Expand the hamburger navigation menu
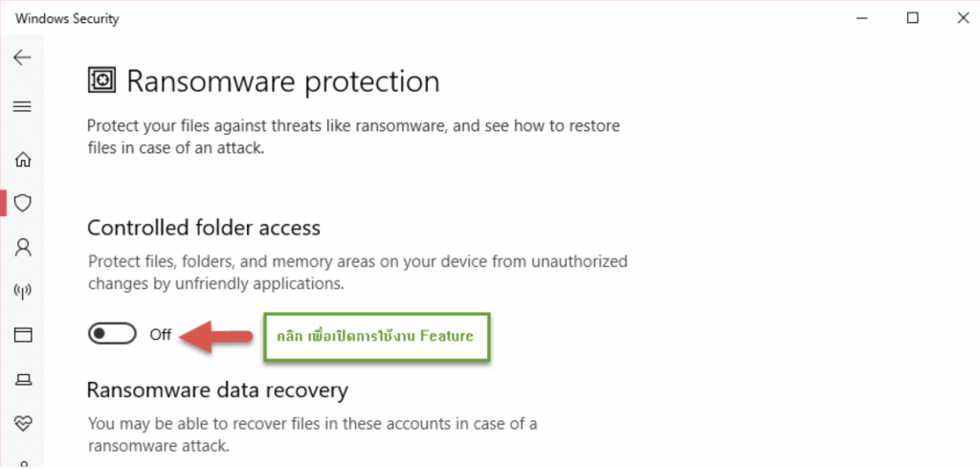Screen dimensions: 980x469 (22, 106)
